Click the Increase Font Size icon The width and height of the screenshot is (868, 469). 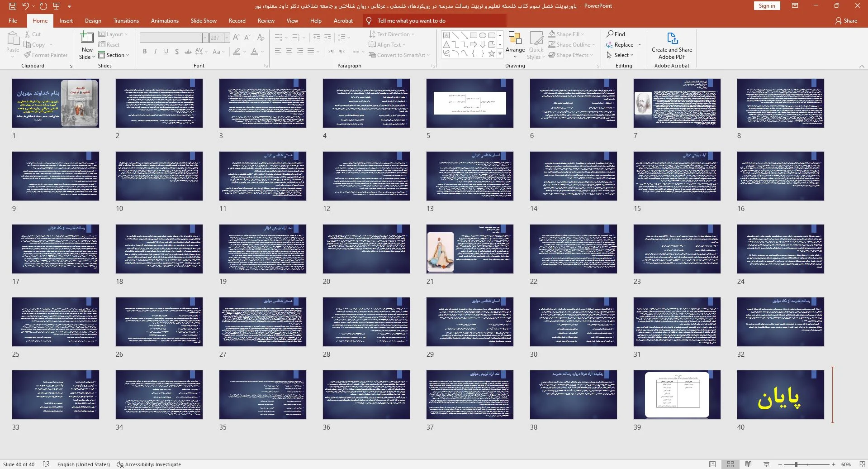tap(237, 38)
